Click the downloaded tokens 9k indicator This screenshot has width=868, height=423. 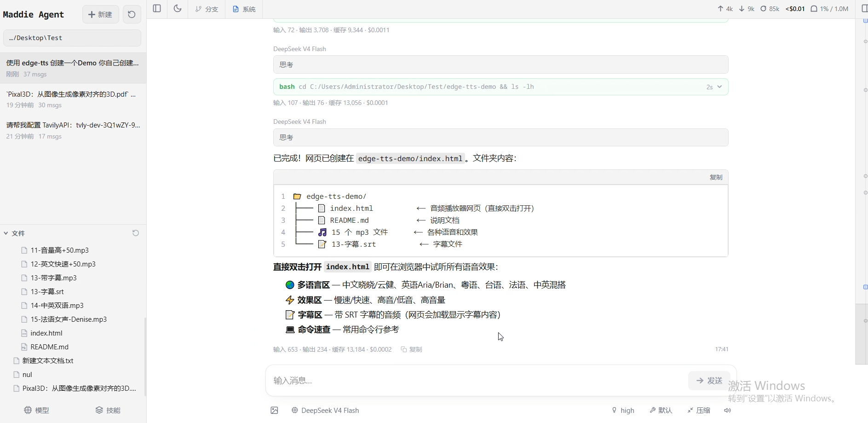point(747,9)
